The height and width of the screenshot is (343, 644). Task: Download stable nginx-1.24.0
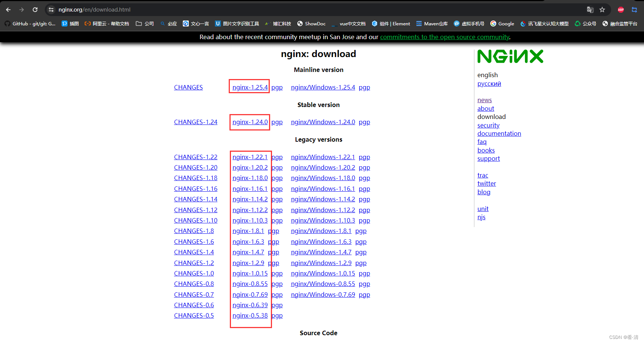(250, 122)
